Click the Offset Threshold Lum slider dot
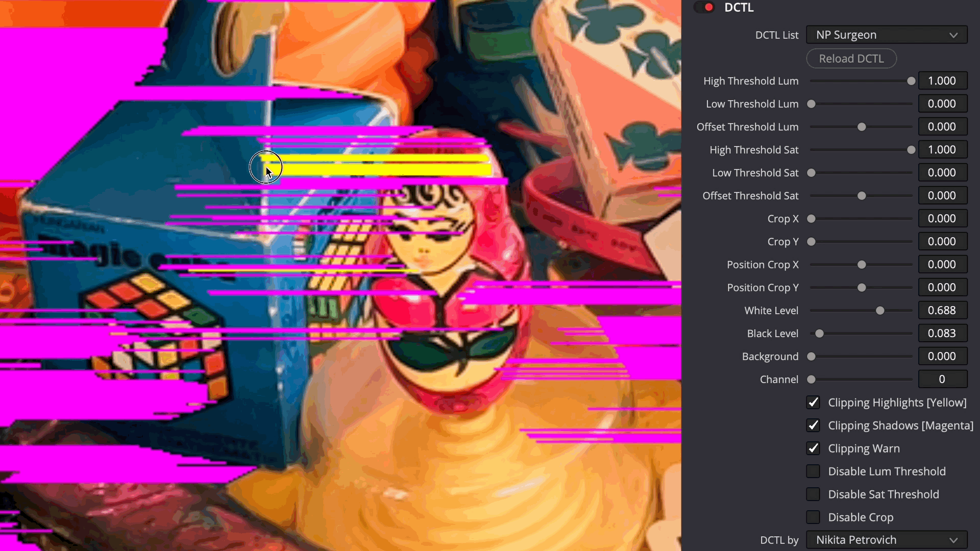Viewport: 980px width, 551px height. [862, 127]
